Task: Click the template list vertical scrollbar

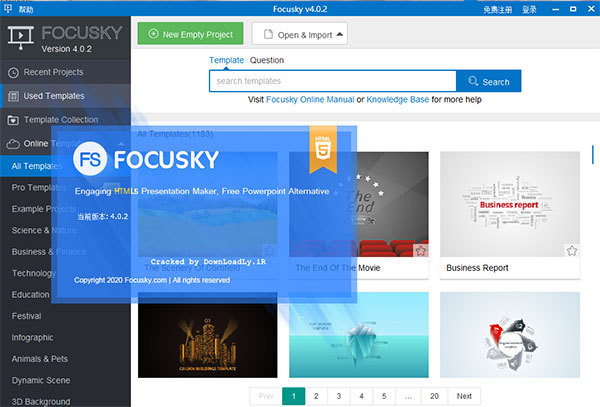Action: [593, 155]
